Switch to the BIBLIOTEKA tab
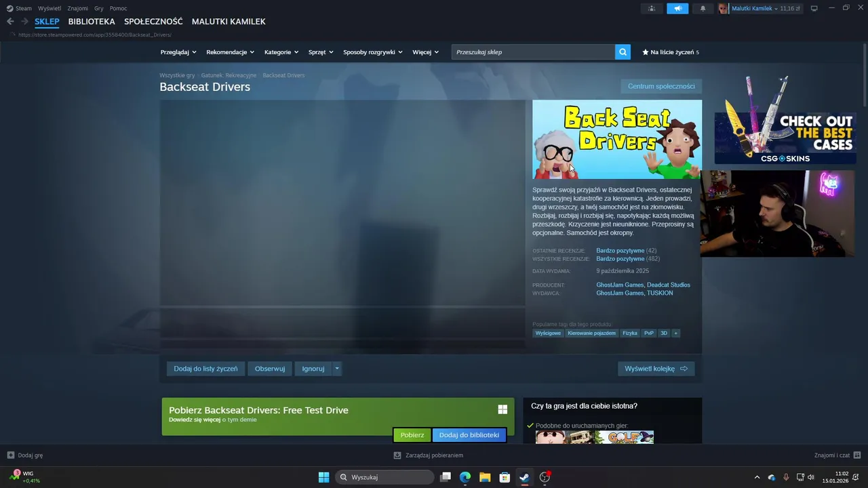Image resolution: width=868 pixels, height=488 pixels. (x=92, y=22)
